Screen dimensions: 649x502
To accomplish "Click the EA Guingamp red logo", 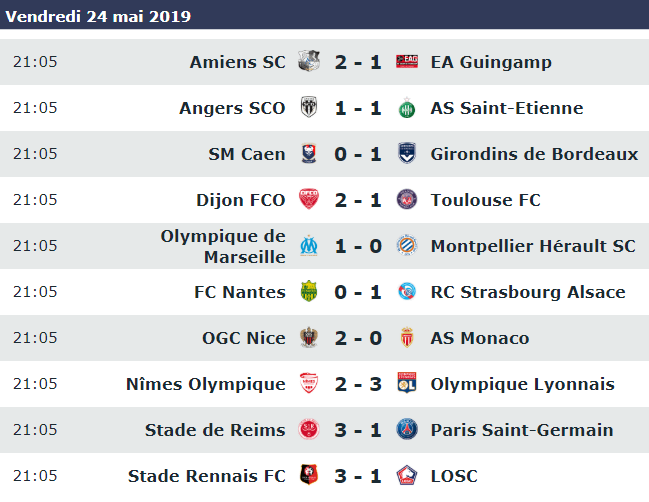I will [407, 62].
